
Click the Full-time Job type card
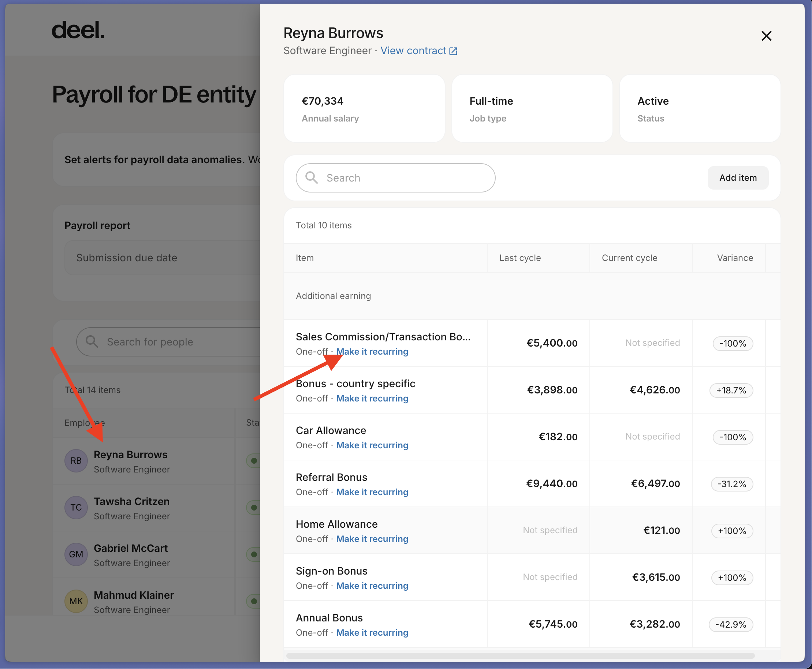(532, 108)
